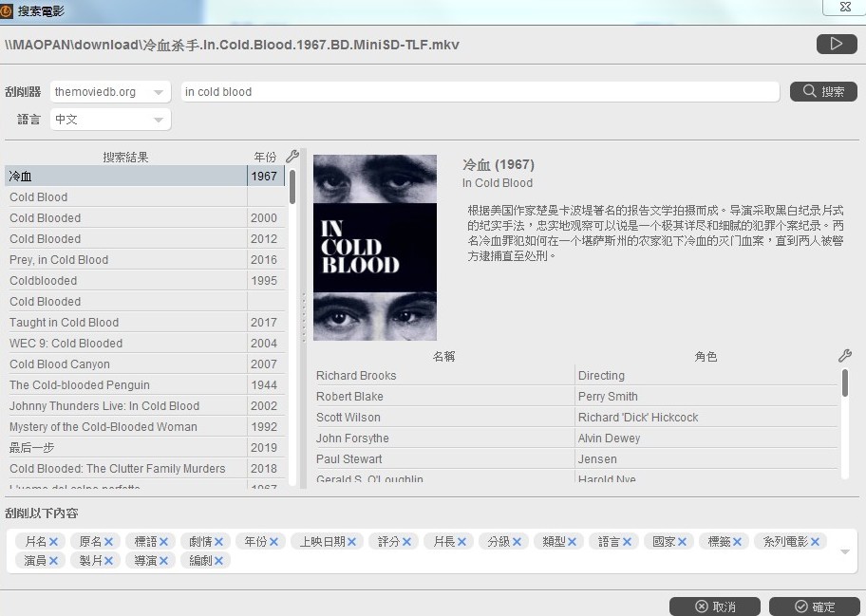Select result Cold Blood Canyon
The width and height of the screenshot is (866, 616).
pos(144,364)
